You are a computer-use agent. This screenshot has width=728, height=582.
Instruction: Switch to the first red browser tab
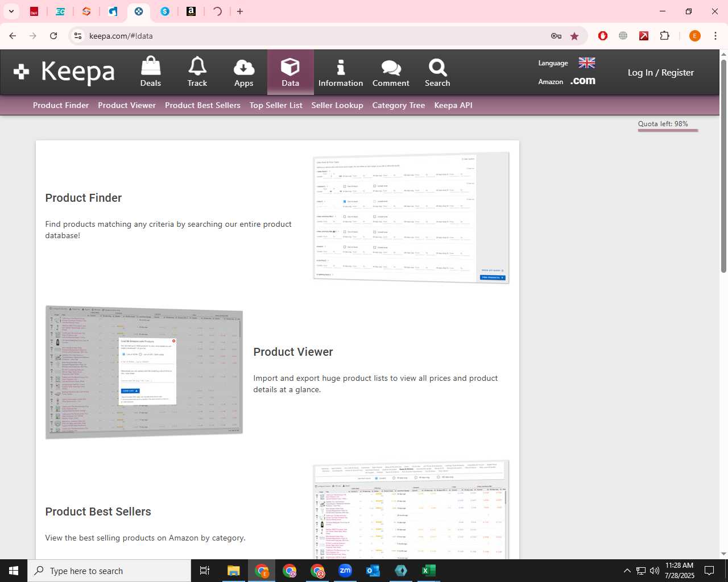click(x=34, y=11)
